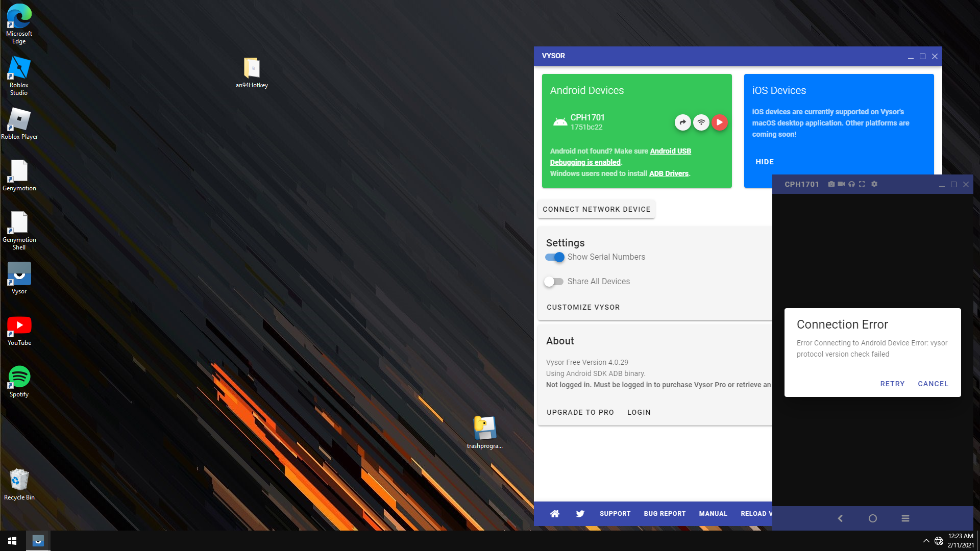
Task: Click the share arrow icon for CPH1701
Action: 683,122
